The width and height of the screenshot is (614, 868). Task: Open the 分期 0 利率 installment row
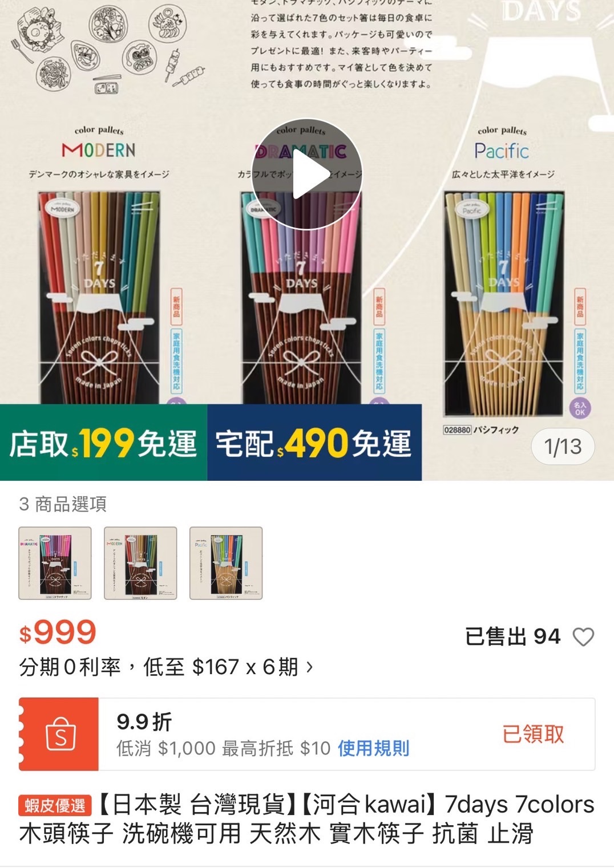[x=166, y=666]
